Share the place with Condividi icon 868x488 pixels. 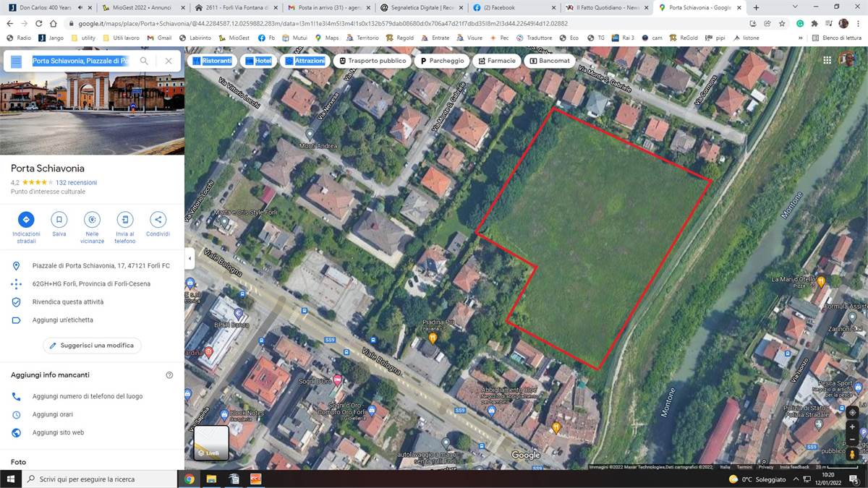coord(158,220)
